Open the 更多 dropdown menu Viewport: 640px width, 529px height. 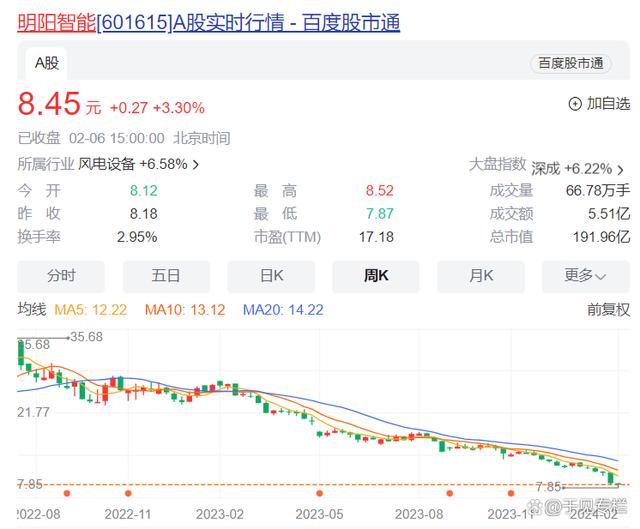[586, 276]
